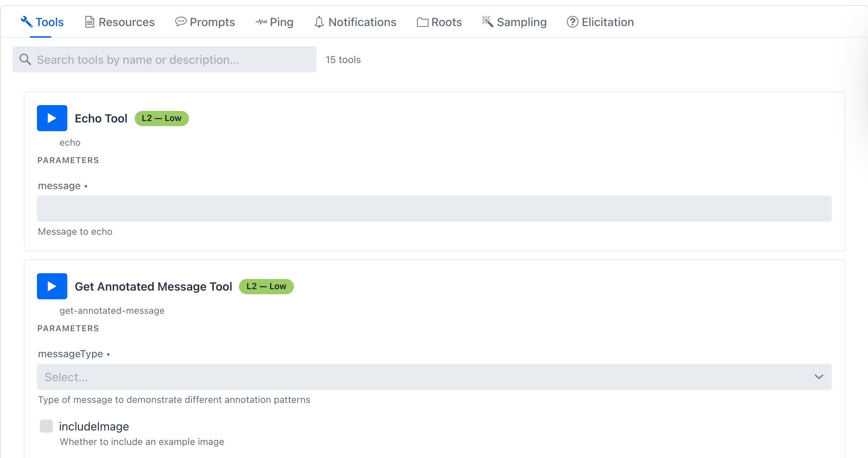Click Get Annotated Message PARAMETERS heading
This screenshot has height=458, width=868.
[x=68, y=328]
